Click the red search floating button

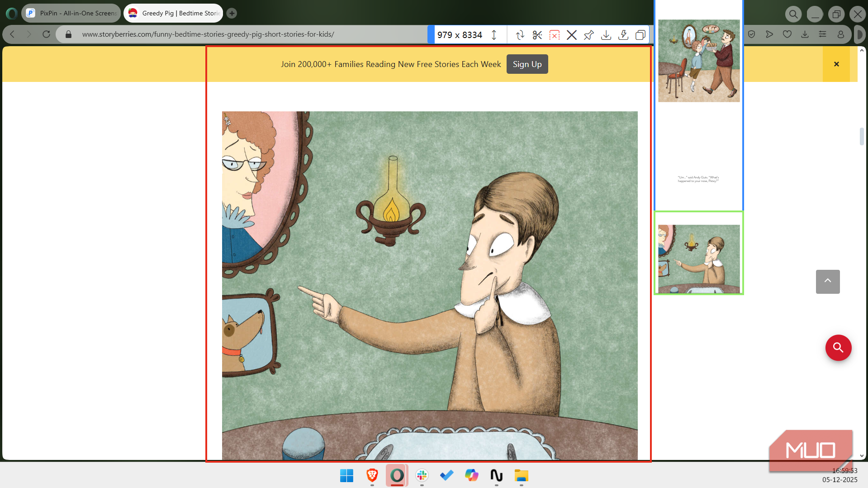pyautogui.click(x=838, y=348)
